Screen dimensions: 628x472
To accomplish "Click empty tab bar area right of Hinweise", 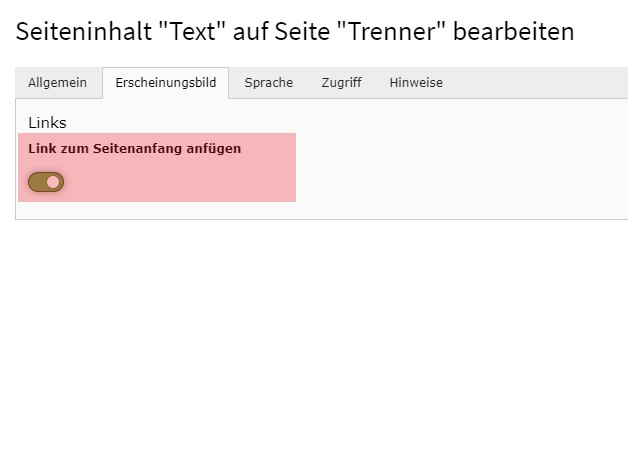I will click(540, 83).
